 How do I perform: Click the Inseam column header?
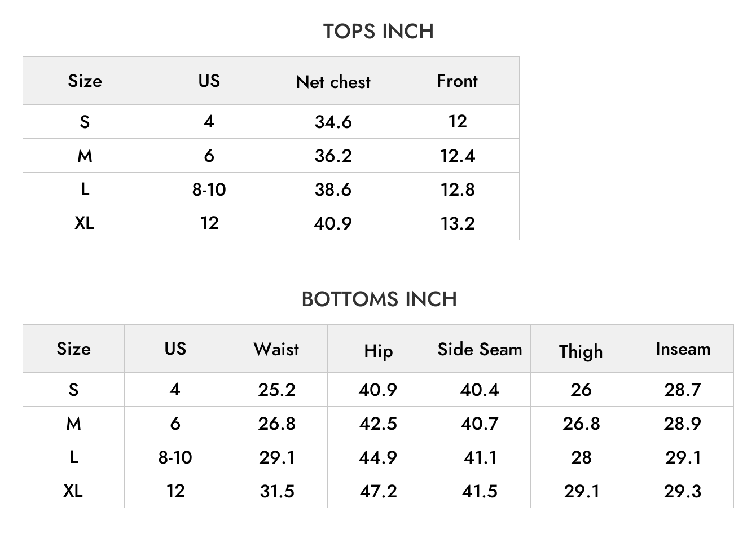[x=683, y=349]
